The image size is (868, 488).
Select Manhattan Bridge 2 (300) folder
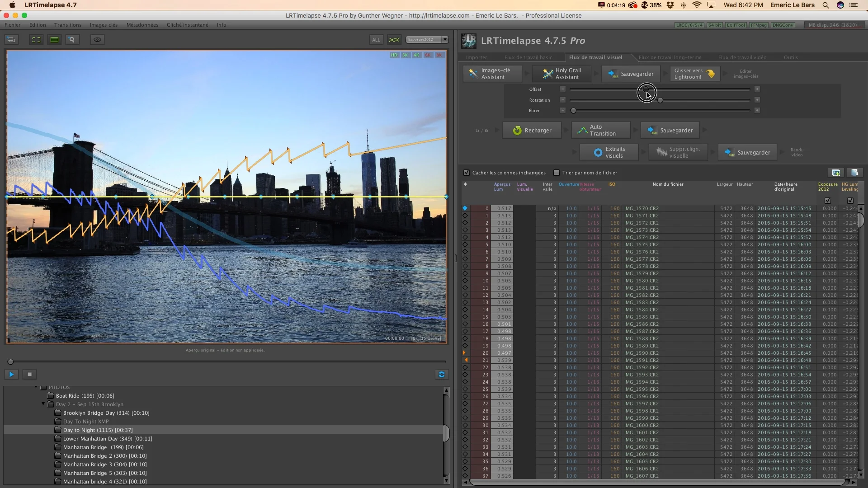pyautogui.click(x=105, y=456)
